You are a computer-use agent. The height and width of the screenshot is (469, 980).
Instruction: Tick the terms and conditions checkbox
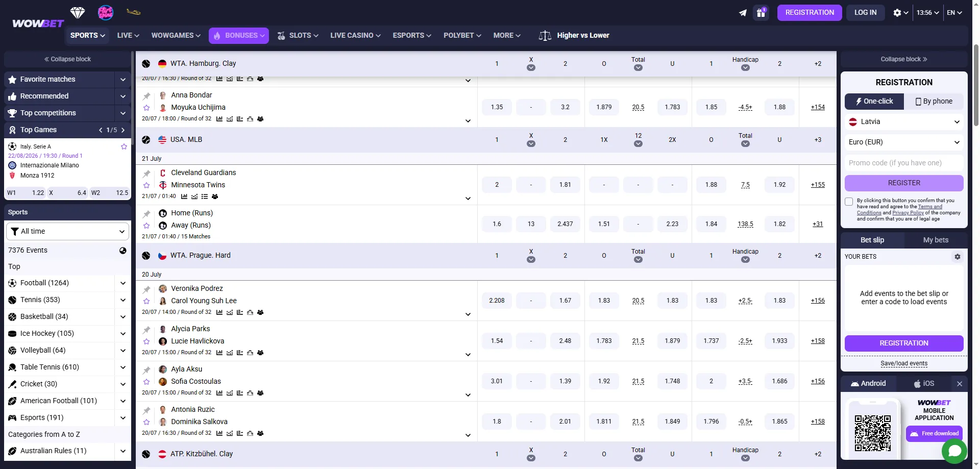click(x=849, y=202)
